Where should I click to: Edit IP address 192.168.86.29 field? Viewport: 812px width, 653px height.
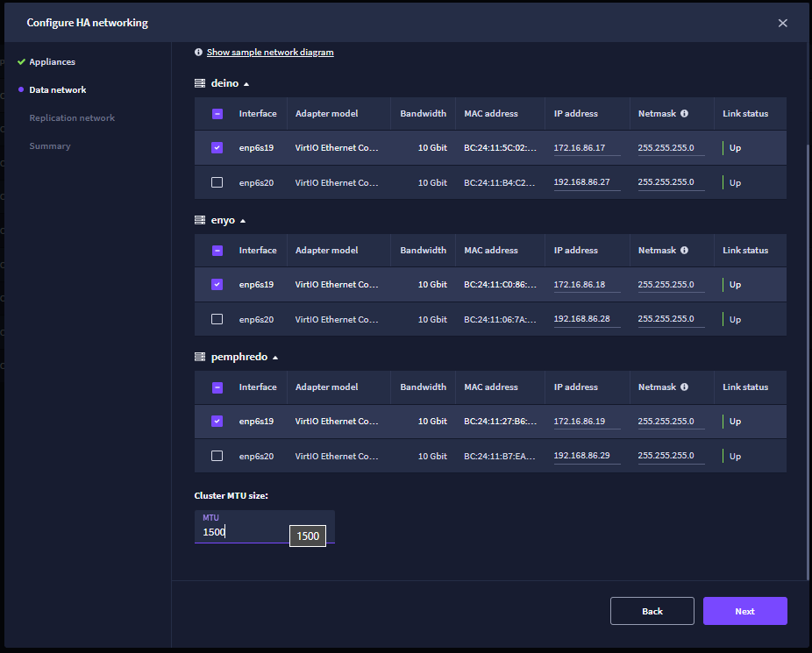(587, 456)
